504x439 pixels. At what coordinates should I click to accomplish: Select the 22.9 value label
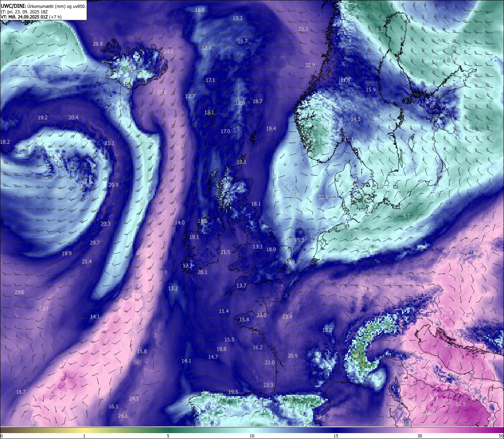tap(310, 65)
